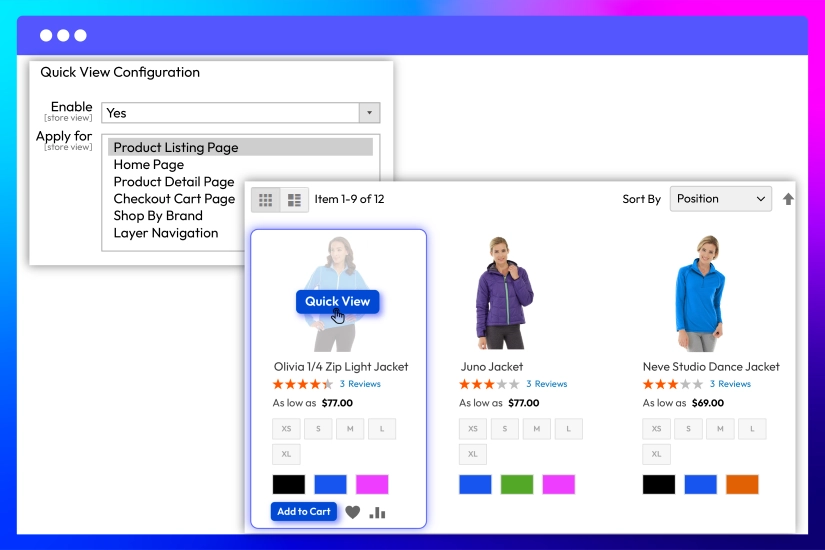This screenshot has height=550, width=825.
Task: Choose size XS for Neve Studio jacket
Action: tap(657, 429)
